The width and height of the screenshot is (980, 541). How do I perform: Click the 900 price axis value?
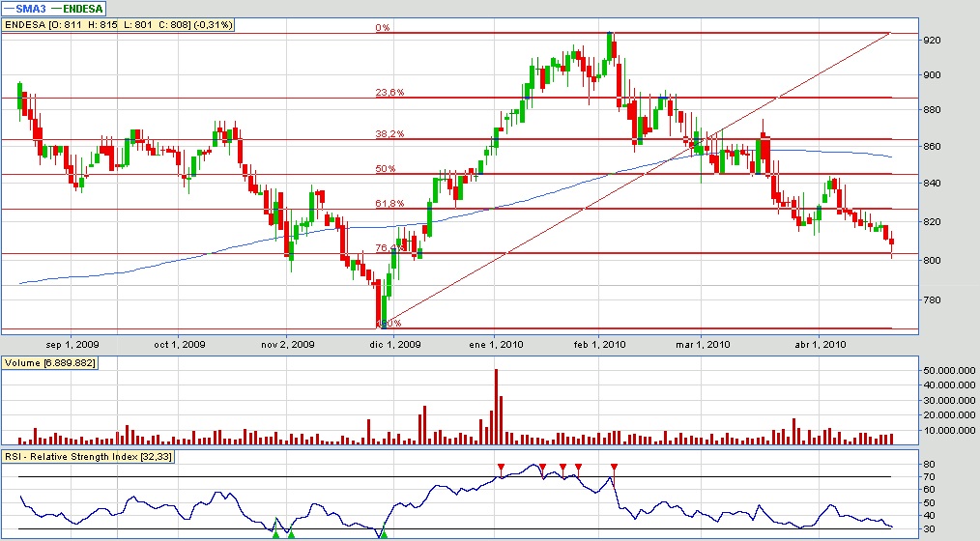pos(932,75)
